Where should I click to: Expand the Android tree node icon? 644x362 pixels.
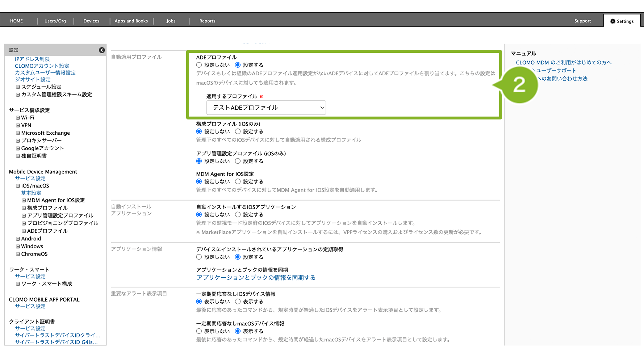click(x=18, y=239)
